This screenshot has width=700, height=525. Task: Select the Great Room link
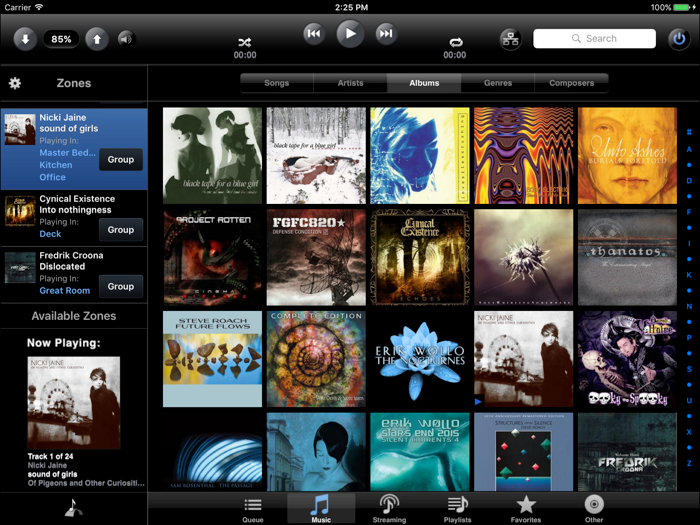(65, 291)
